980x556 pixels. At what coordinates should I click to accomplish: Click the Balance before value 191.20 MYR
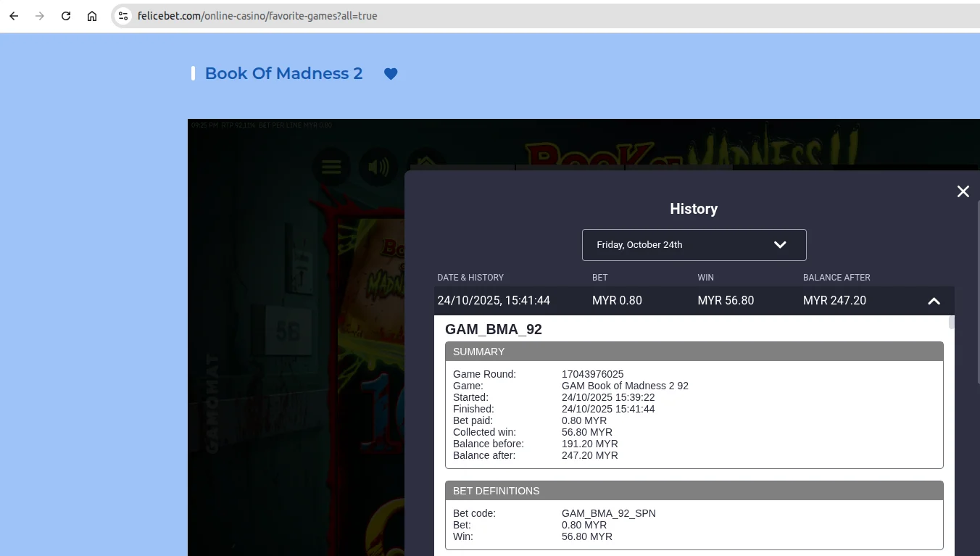(590, 444)
